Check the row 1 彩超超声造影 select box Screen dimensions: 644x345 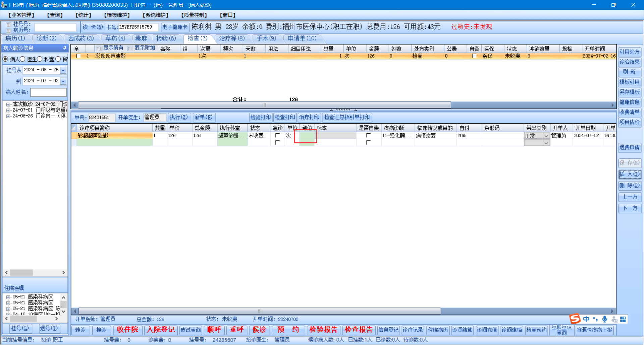click(x=78, y=56)
